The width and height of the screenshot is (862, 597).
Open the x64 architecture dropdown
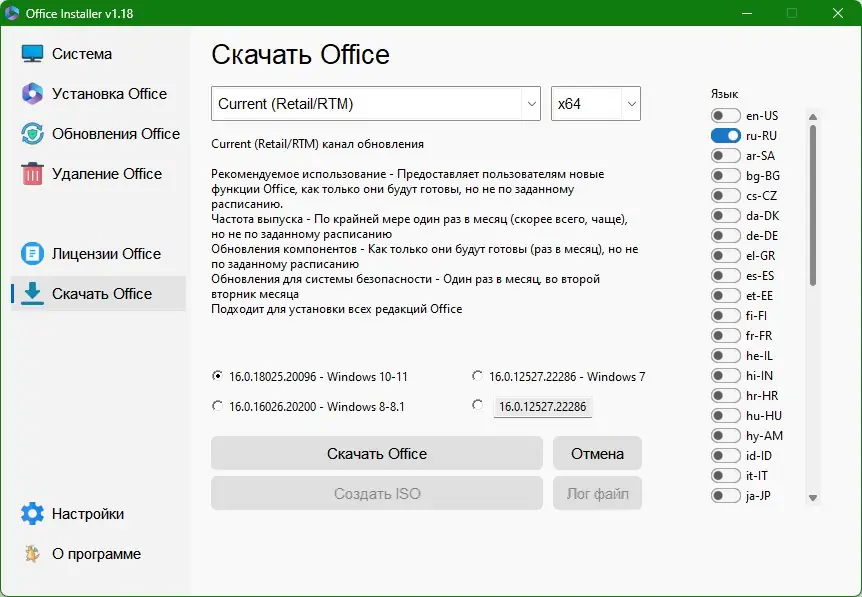click(x=595, y=103)
